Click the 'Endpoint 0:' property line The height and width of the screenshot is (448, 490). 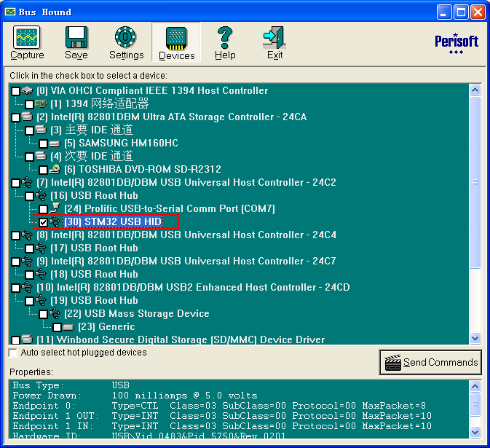[x=219, y=406]
